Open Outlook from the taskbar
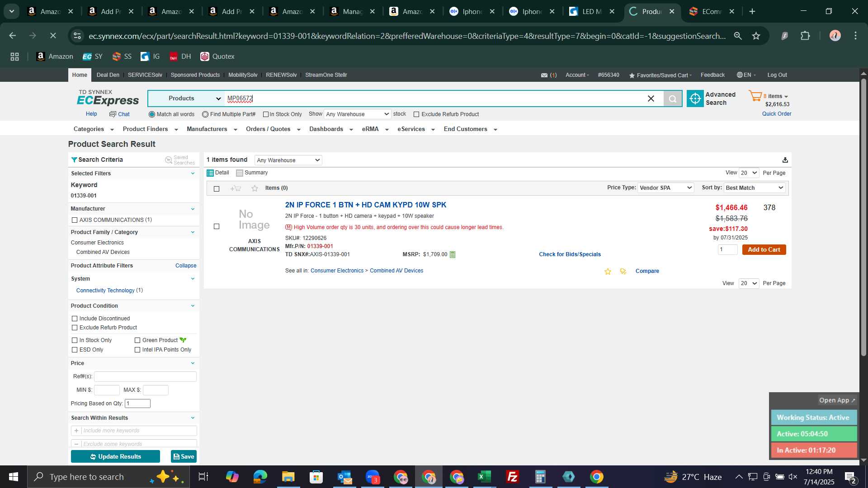Image resolution: width=868 pixels, height=488 pixels. pos(344,477)
